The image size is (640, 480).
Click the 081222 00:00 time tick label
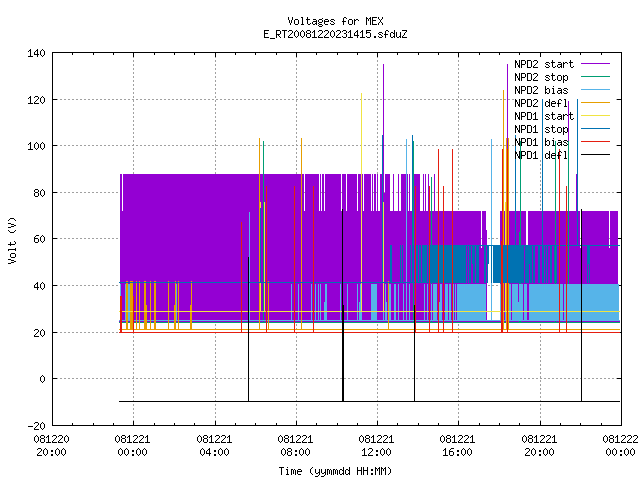[620, 446]
